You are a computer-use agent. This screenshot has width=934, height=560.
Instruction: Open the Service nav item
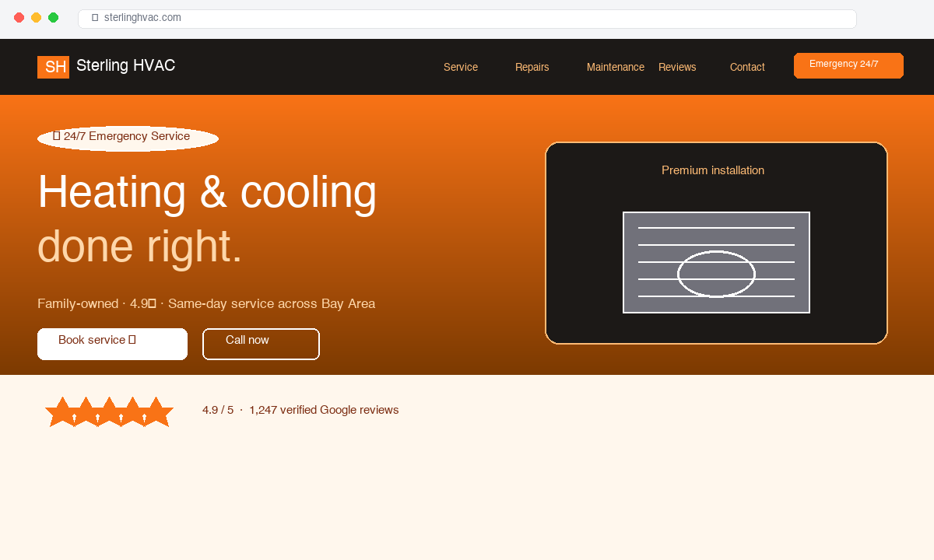[x=461, y=68]
